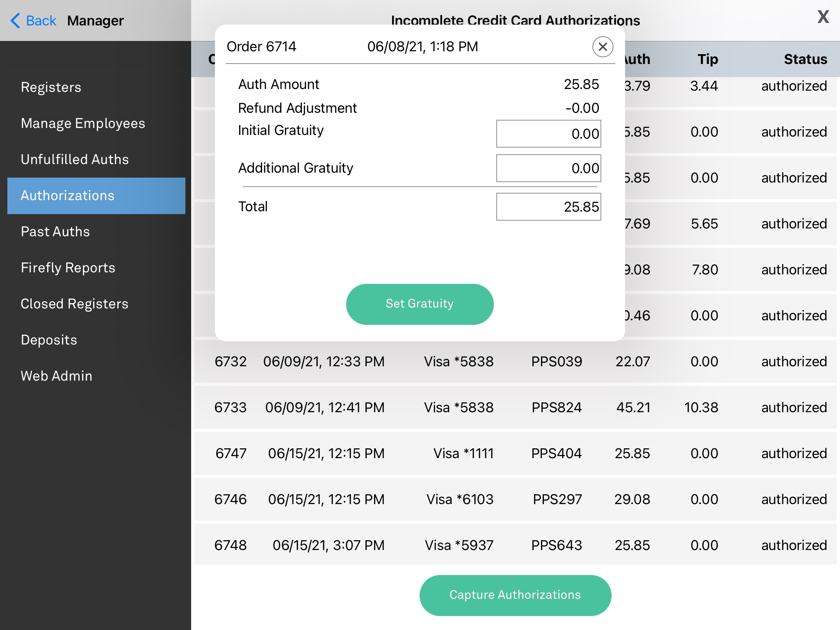The height and width of the screenshot is (630, 840).
Task: Close Authorizations panel with X
Action: [x=823, y=17]
